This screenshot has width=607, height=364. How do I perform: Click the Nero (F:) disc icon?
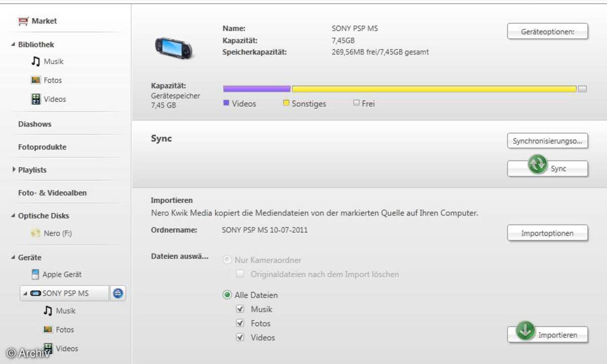(x=35, y=234)
